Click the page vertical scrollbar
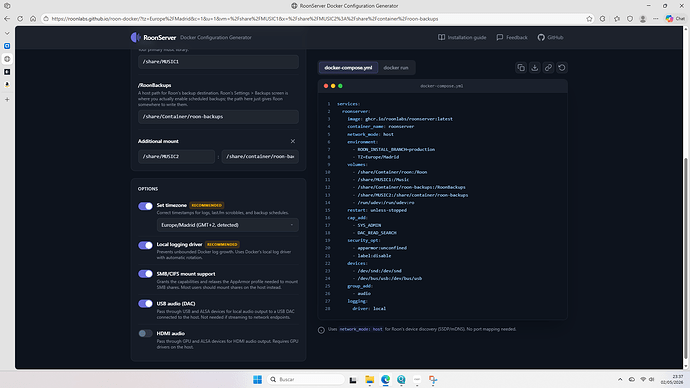The image size is (690, 388). point(686,258)
